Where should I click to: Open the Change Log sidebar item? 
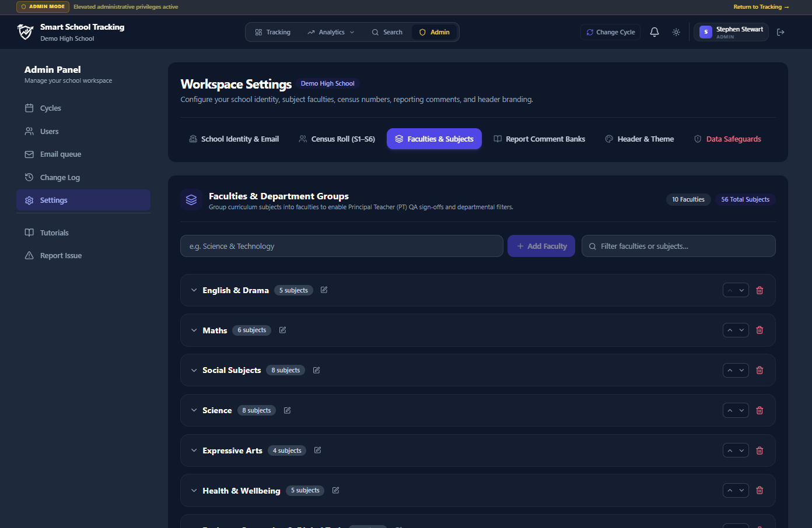coord(83,177)
